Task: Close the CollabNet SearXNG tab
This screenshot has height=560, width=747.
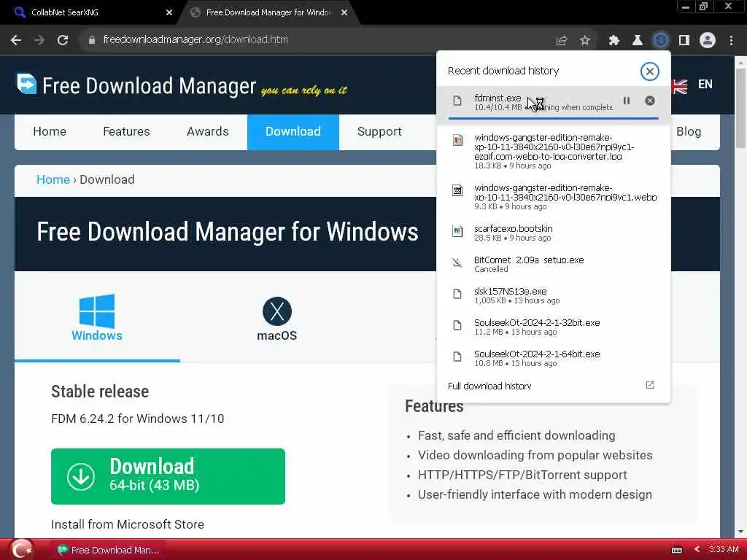Action: [169, 12]
